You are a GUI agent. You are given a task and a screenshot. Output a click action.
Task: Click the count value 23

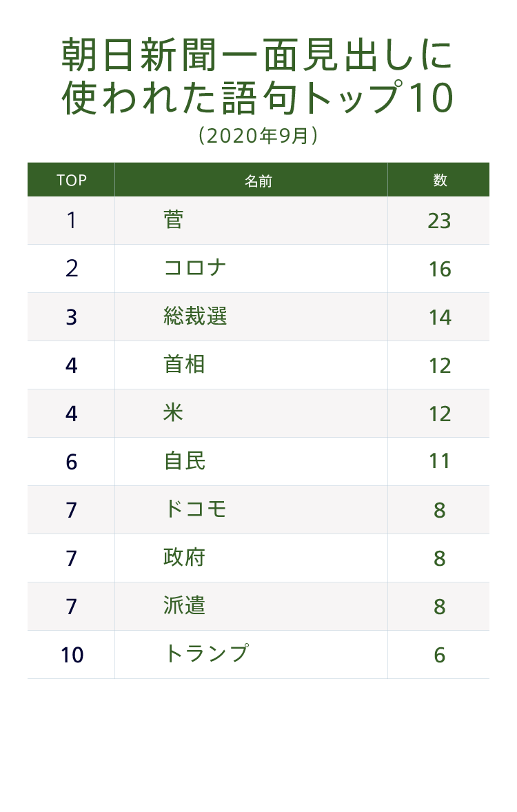click(x=439, y=221)
